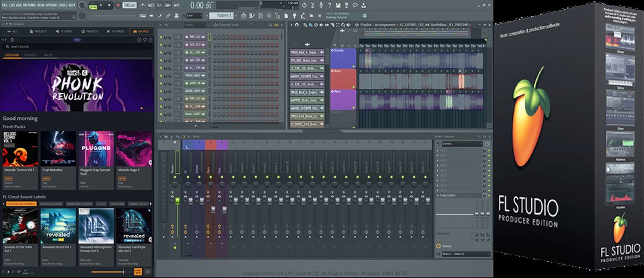Adjust the Master mixer fader
This screenshot has width=644, height=278.
[178, 201]
